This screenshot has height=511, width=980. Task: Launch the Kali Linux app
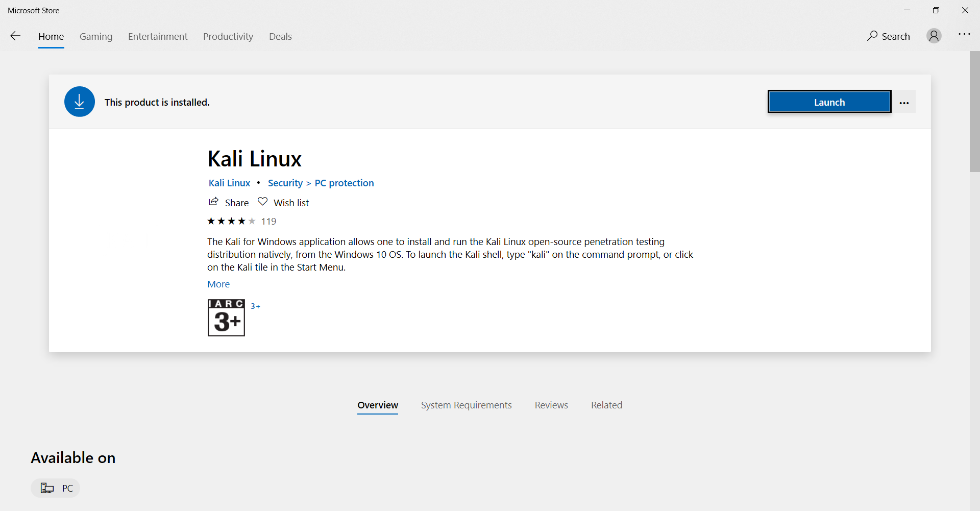(x=829, y=102)
